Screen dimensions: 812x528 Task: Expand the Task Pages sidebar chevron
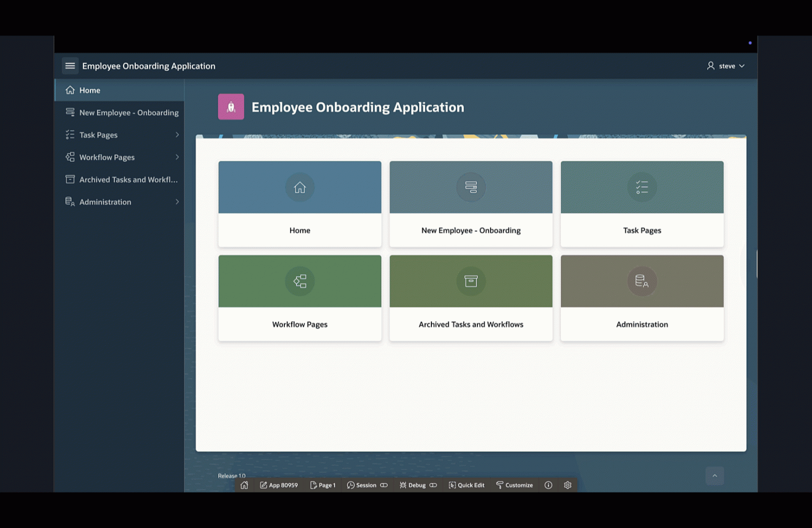pyautogui.click(x=177, y=135)
